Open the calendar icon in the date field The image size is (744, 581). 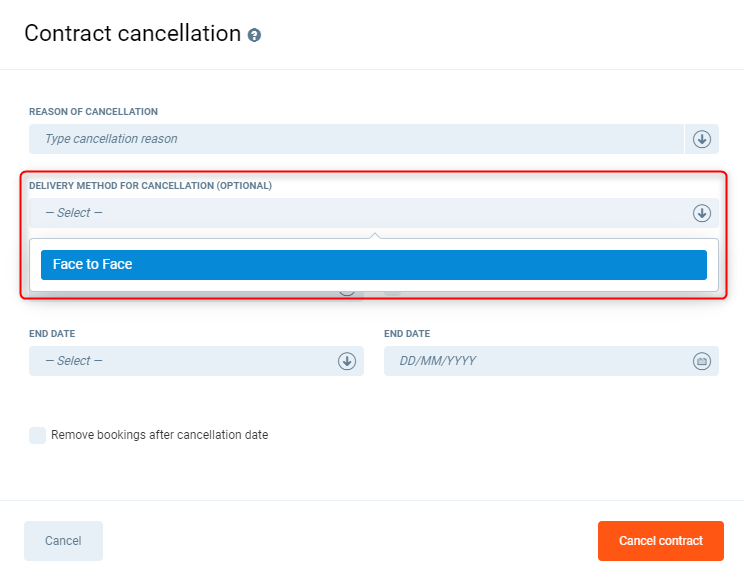point(702,361)
